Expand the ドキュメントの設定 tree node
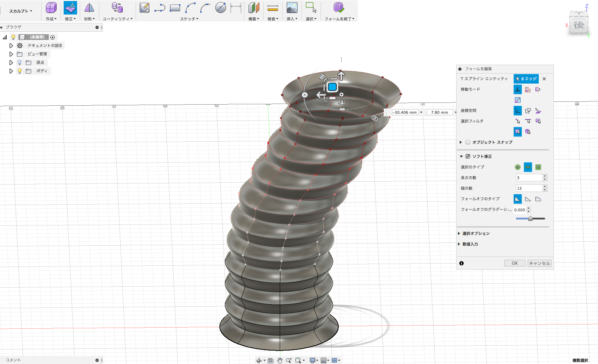Image resolution: width=598 pixels, height=364 pixels. point(11,46)
